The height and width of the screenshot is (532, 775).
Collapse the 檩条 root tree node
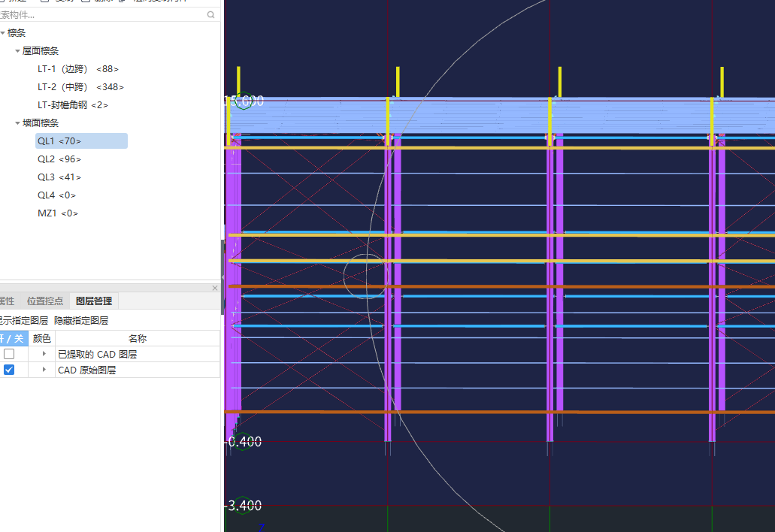point(3,33)
